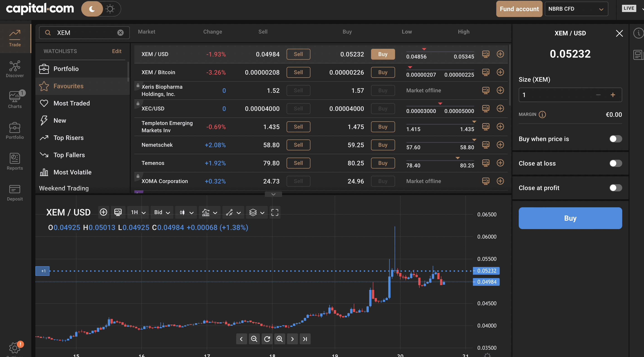Viewport: 644px width, 357px height.
Task: Click the search field containing XEM
Action: (x=84, y=33)
